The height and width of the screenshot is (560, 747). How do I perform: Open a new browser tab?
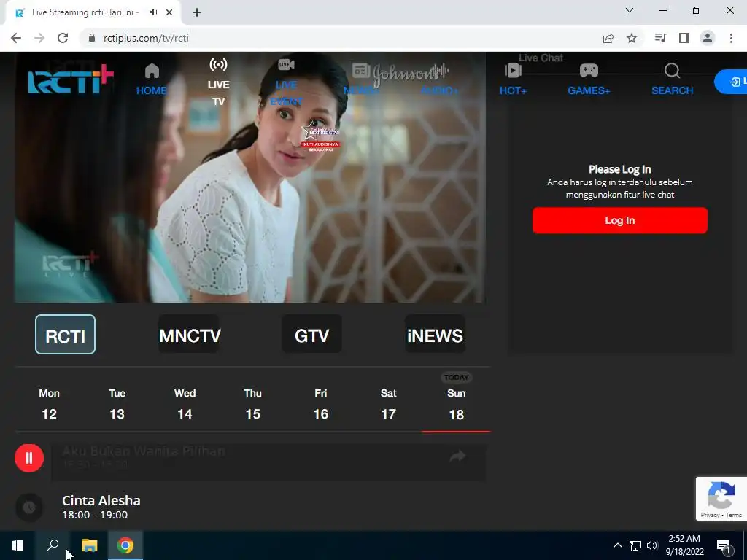click(x=197, y=13)
